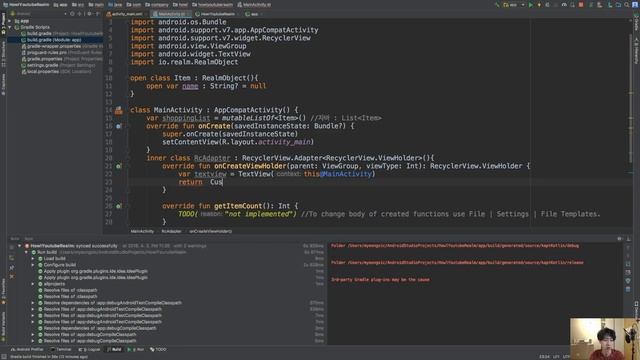The width and height of the screenshot is (640, 360).
Task: Collapse the Gradle Scripts tree node
Action: coord(10,27)
